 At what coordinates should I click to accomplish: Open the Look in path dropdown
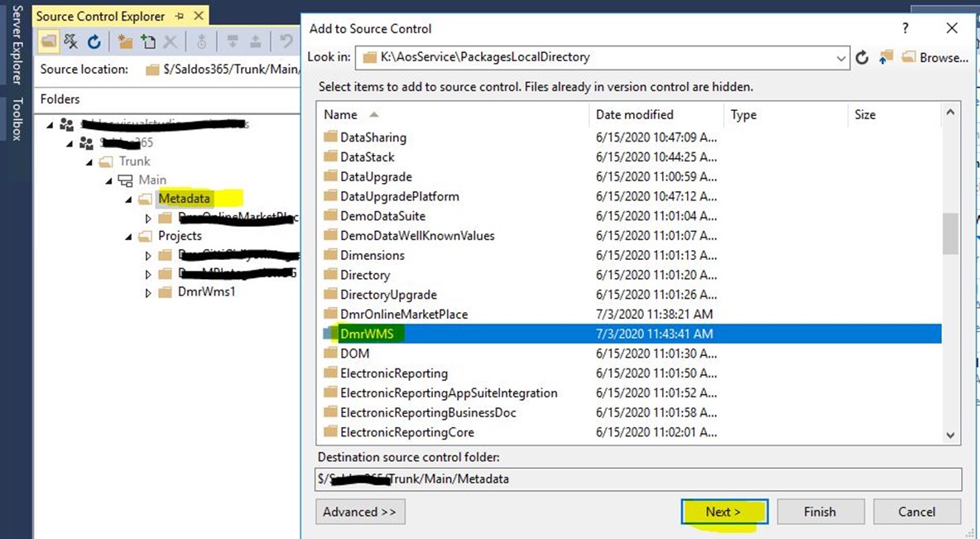pyautogui.click(x=841, y=58)
